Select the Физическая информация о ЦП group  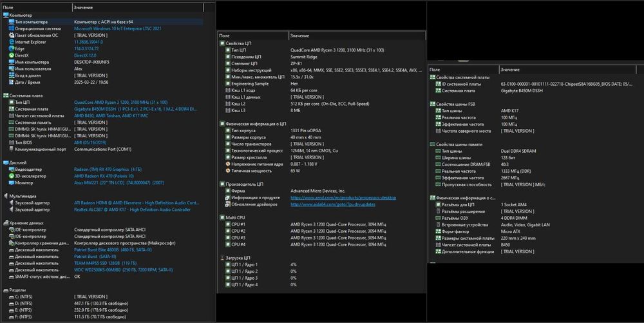coord(253,124)
